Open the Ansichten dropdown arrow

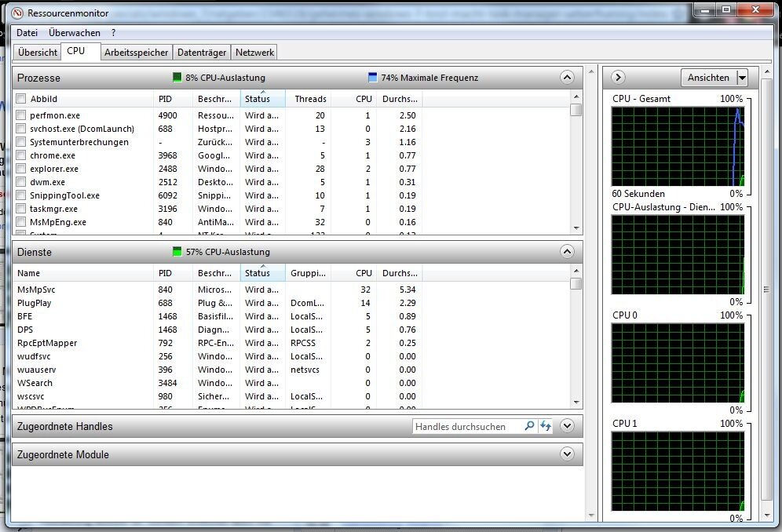[742, 78]
